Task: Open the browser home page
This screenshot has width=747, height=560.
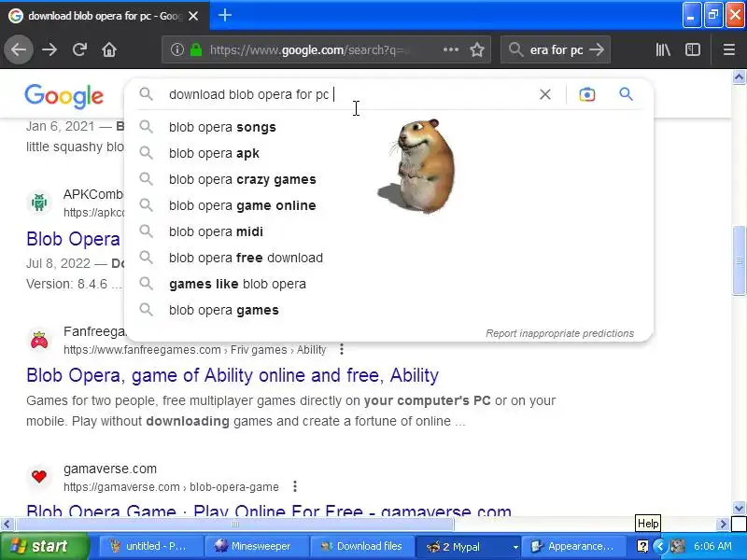Action: [109, 49]
